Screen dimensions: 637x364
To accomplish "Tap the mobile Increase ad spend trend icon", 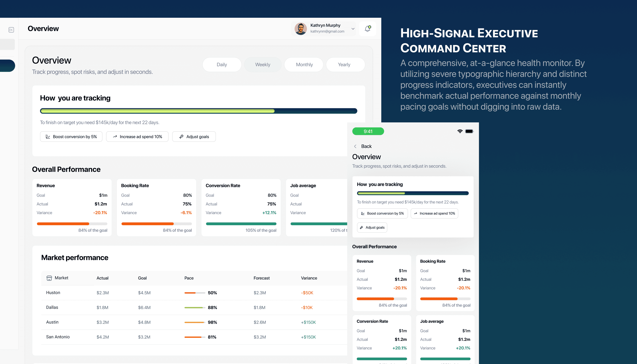I will click(415, 213).
